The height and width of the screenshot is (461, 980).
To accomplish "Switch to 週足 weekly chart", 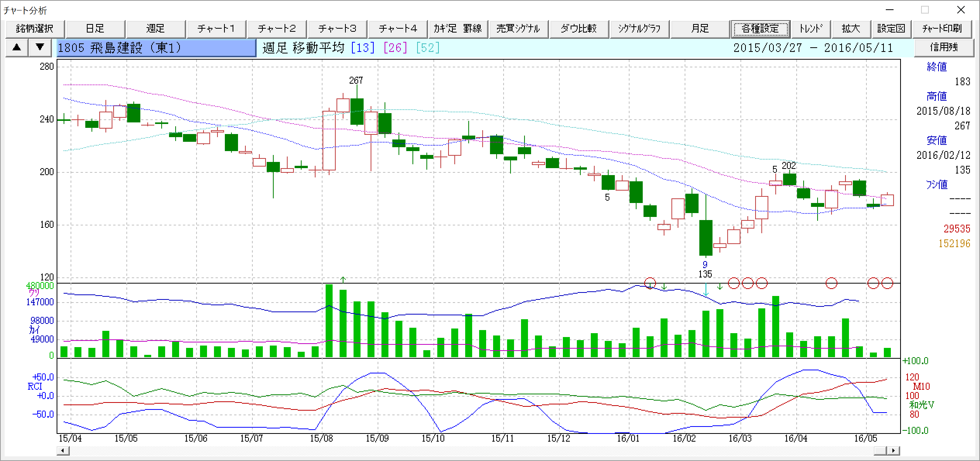I will (156, 29).
